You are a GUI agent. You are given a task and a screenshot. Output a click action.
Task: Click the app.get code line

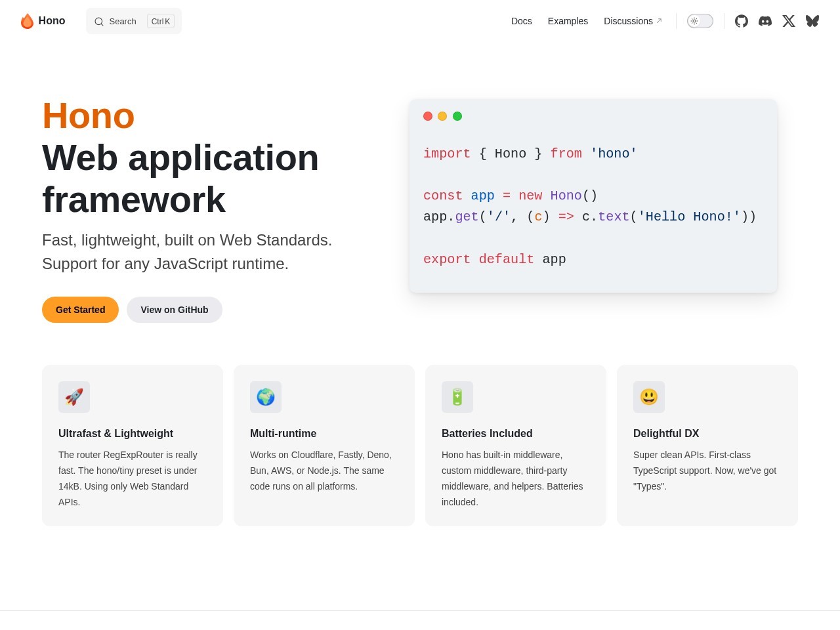(590, 217)
